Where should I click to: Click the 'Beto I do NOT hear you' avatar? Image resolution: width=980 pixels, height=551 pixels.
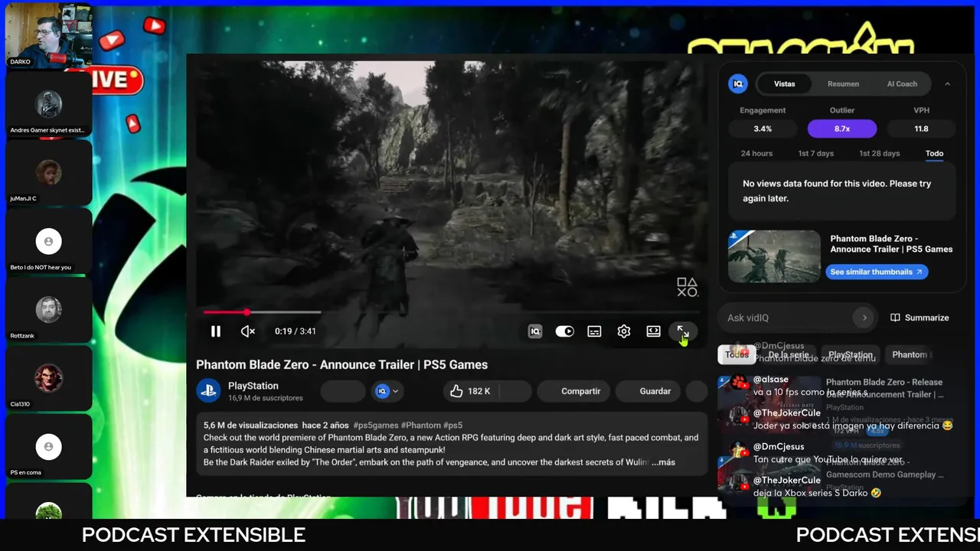click(48, 242)
